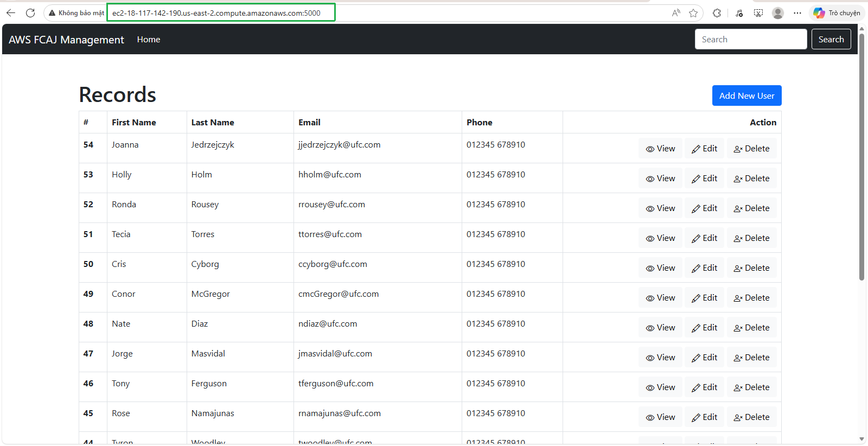The height and width of the screenshot is (446, 868).
Task: Click the scrollbar down arrow
Action: 861,439
